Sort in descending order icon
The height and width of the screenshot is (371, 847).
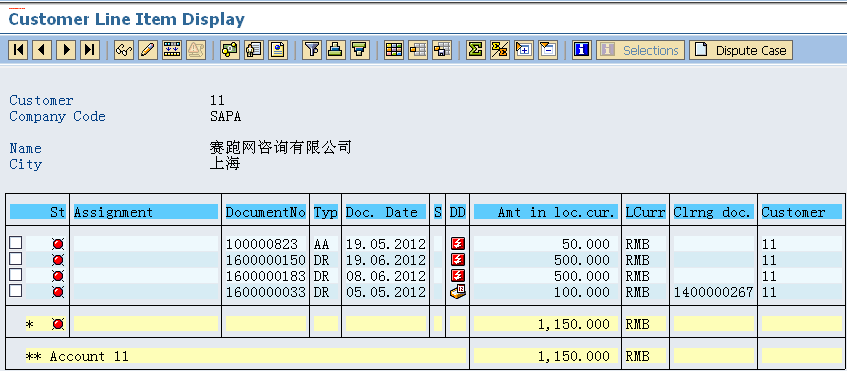pyautogui.click(x=360, y=50)
